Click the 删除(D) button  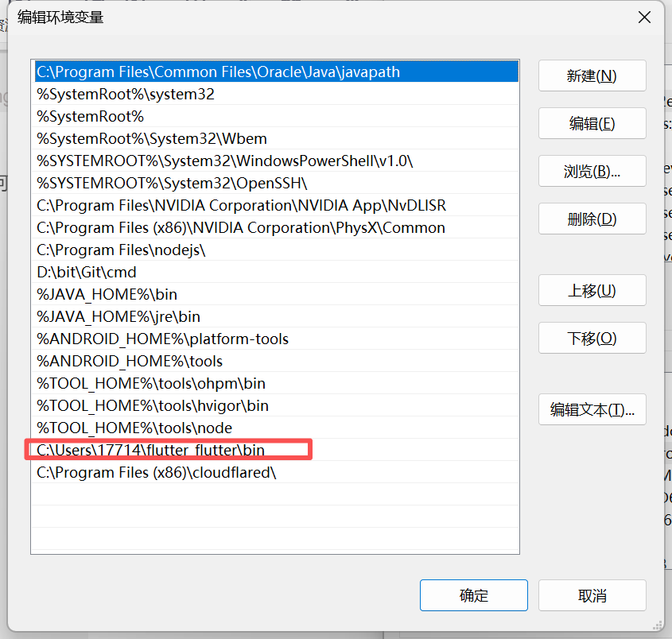click(592, 219)
